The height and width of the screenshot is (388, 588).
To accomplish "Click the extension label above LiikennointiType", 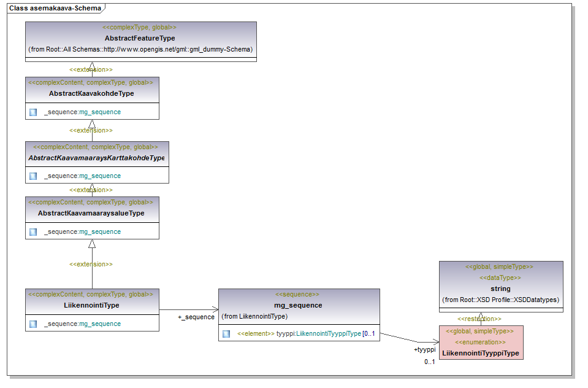I will pyautogui.click(x=91, y=264).
